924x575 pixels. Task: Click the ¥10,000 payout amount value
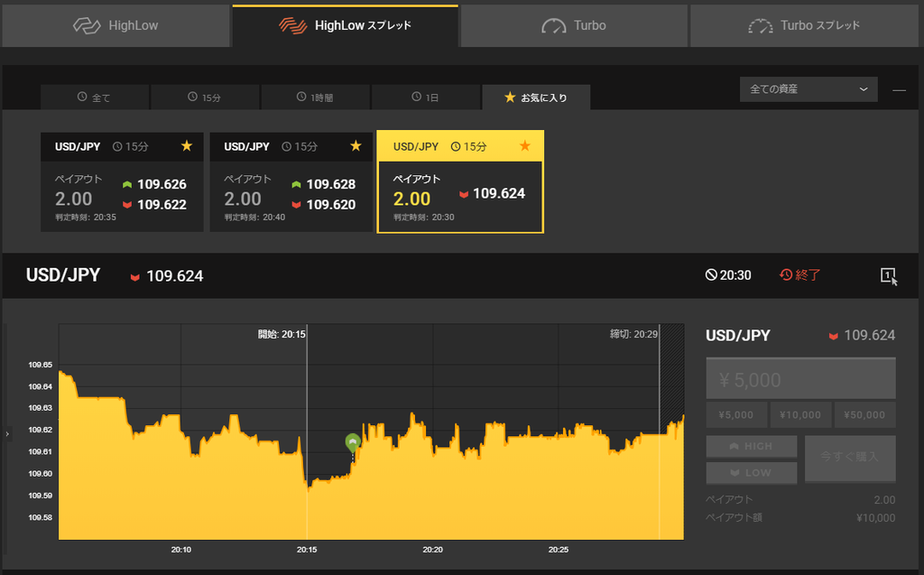[875, 518]
